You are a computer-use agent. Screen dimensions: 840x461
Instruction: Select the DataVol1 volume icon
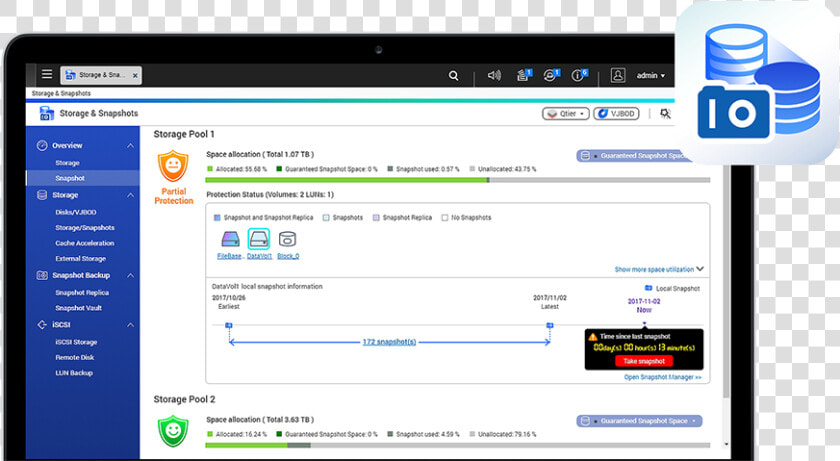click(259, 239)
